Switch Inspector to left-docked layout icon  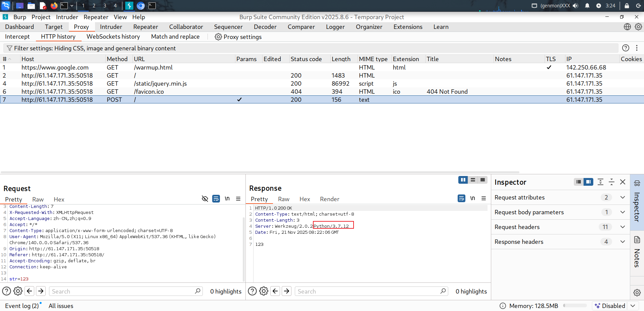coord(579,182)
